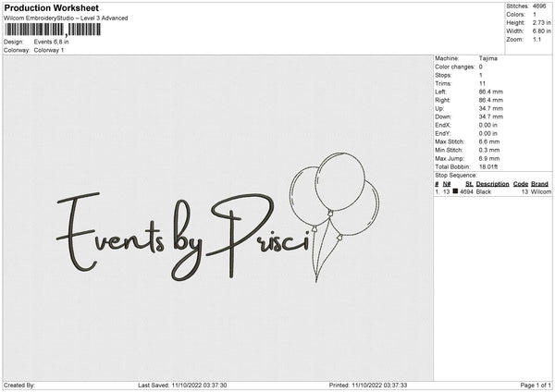Image resolution: width=555 pixels, height=392 pixels.
Task: Select Last Saved timestamp '11/10/2022 03:37:30'
Action: pos(199,386)
